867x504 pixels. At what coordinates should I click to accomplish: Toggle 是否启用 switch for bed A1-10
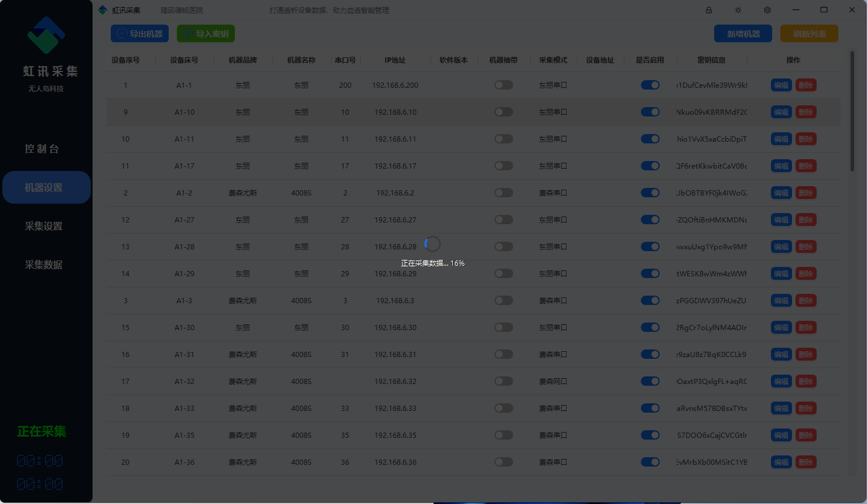[x=650, y=112]
